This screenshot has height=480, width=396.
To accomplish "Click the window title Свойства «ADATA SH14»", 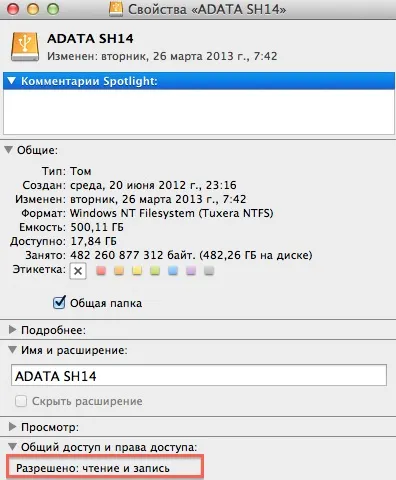I will tap(207, 9).
